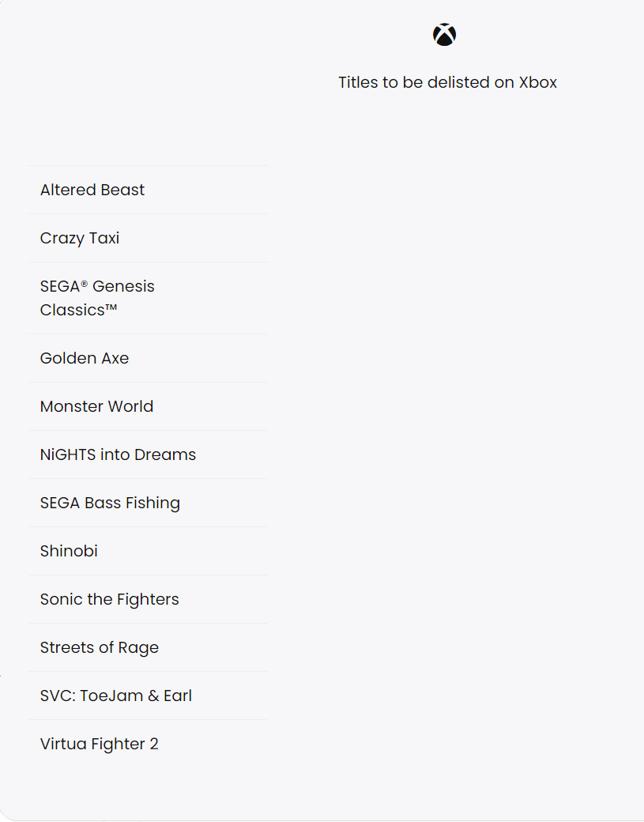
Task: Click the Shinobi list entry
Action: point(69,551)
